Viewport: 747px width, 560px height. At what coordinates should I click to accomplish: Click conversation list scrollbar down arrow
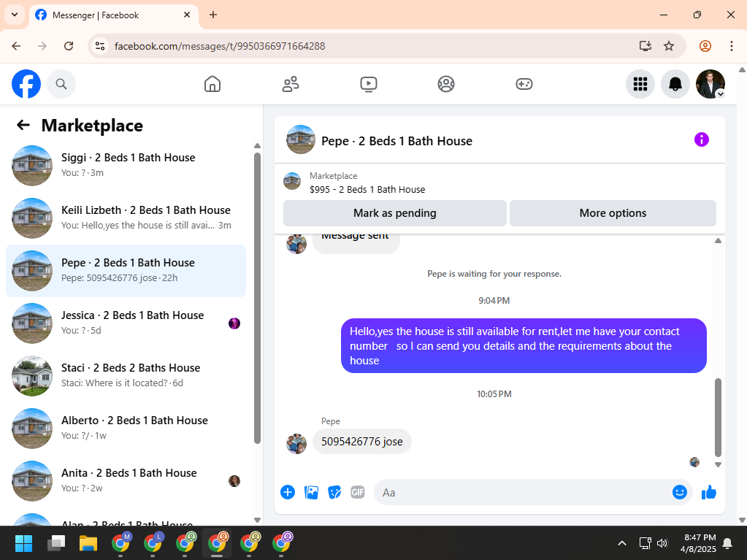[x=257, y=520]
